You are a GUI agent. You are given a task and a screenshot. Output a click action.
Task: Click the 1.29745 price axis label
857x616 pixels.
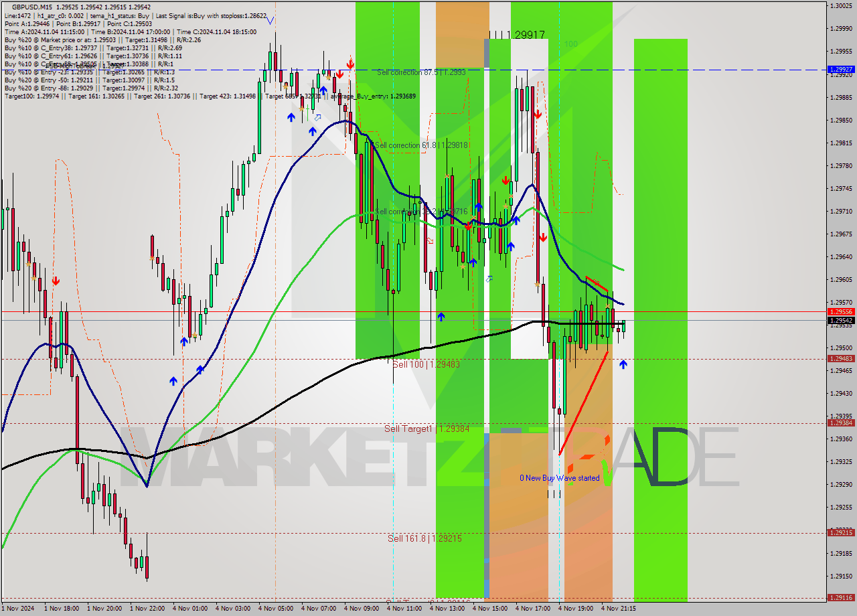click(x=841, y=188)
